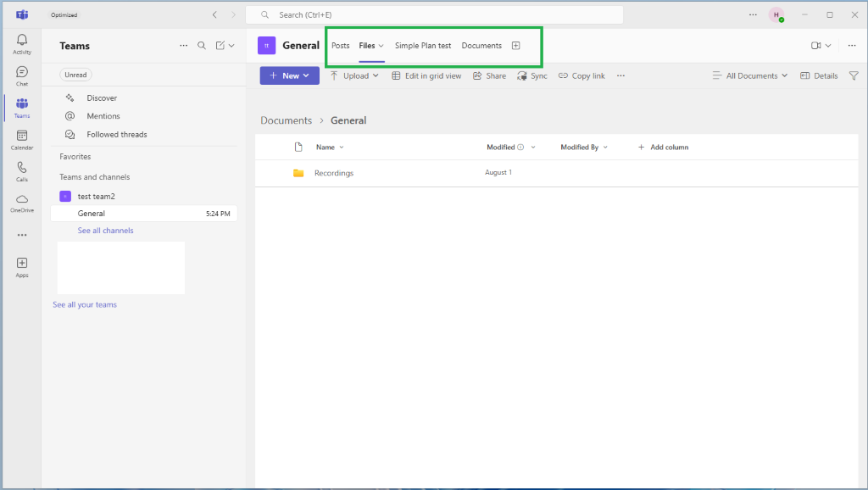Viewport: 868px width, 490px height.
Task: Click Edit in grid view
Action: (426, 75)
